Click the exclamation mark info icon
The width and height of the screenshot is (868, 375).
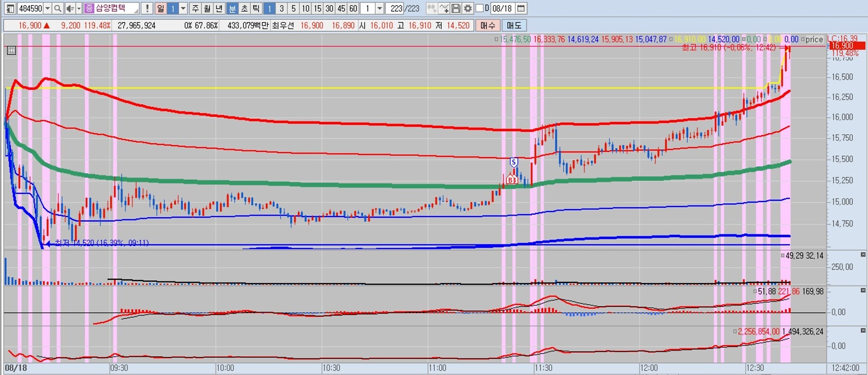[147, 8]
